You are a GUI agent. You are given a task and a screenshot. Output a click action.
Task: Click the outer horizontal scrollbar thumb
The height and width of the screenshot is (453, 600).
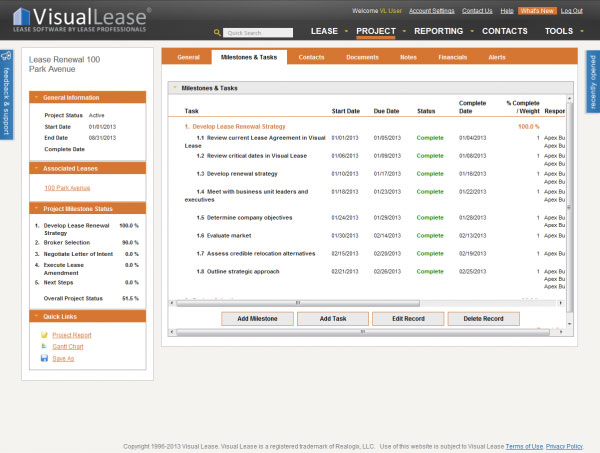click(x=363, y=332)
